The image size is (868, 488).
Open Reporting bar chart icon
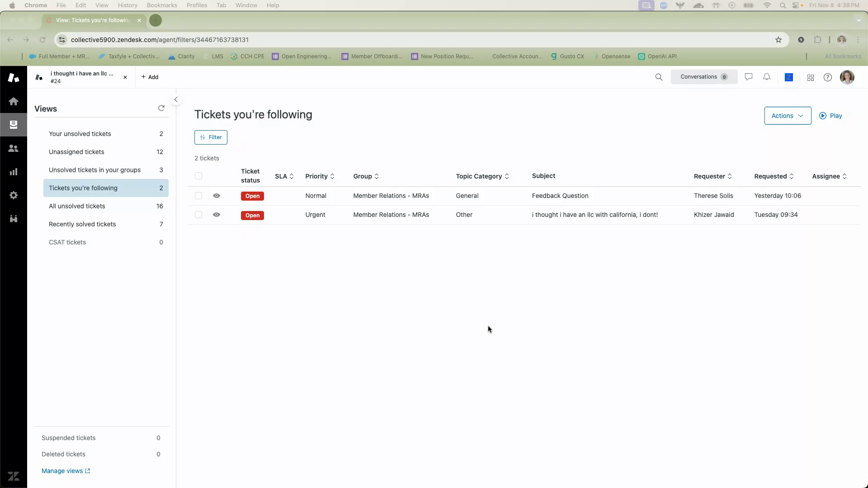(14, 172)
